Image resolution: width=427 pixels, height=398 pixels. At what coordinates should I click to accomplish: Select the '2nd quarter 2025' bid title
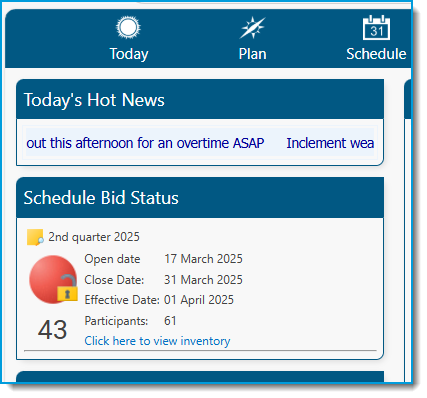(x=94, y=237)
